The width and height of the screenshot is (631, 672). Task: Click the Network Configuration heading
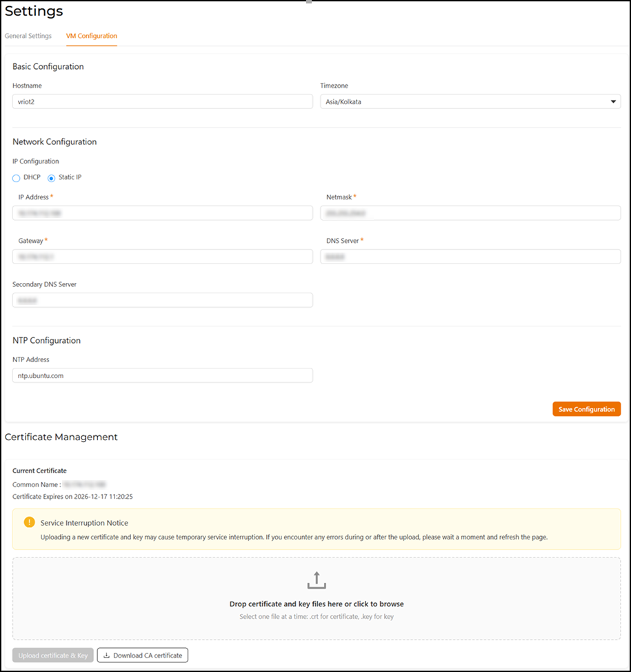pyautogui.click(x=54, y=142)
